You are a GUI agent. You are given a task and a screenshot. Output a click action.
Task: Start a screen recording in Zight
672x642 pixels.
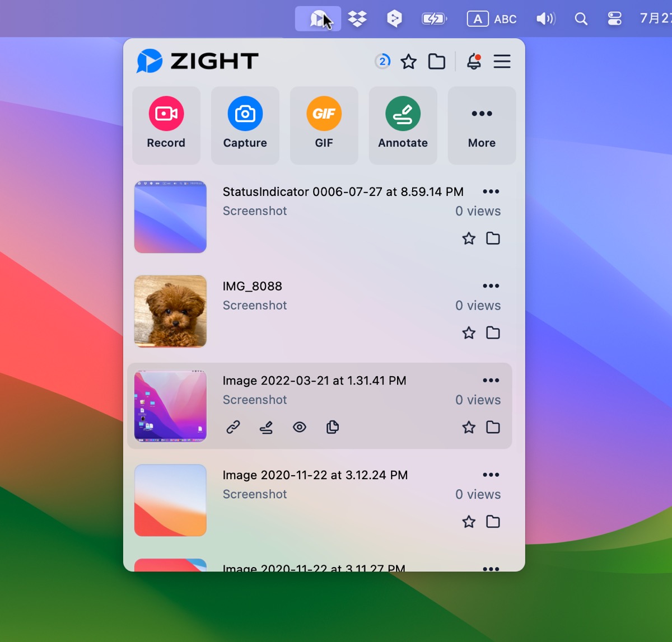click(166, 124)
